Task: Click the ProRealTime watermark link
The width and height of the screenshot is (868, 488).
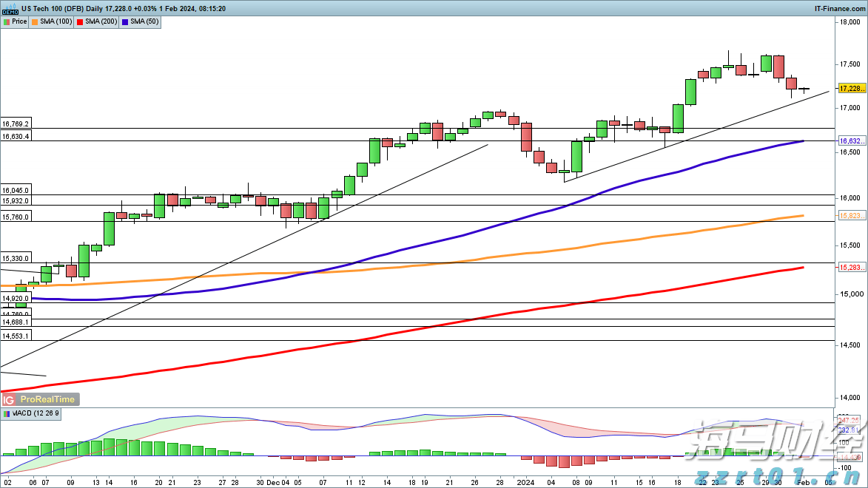Action: click(x=46, y=399)
